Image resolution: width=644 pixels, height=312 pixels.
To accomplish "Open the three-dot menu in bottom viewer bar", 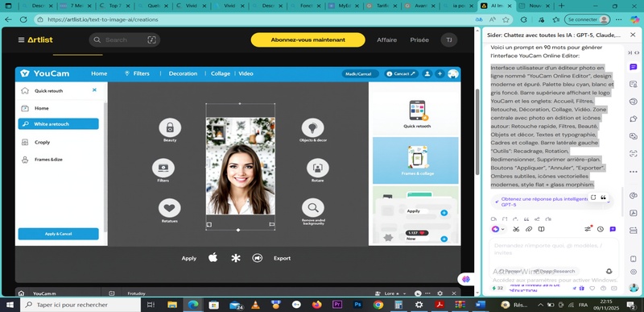I will pos(428,293).
